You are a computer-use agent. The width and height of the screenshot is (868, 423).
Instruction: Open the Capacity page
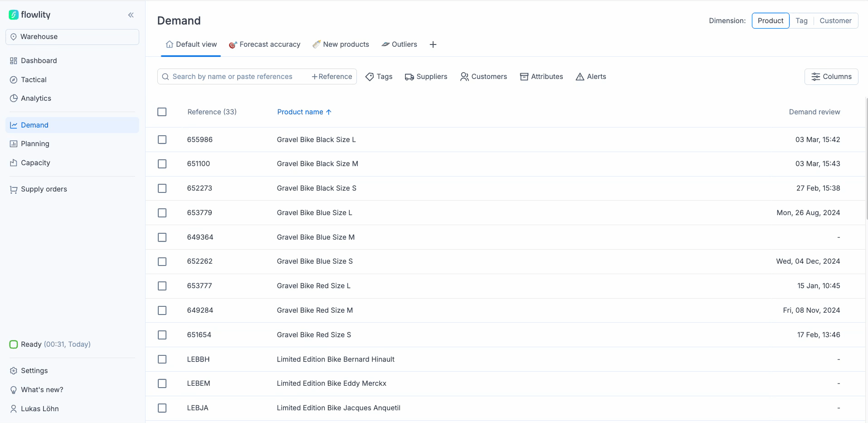35,162
